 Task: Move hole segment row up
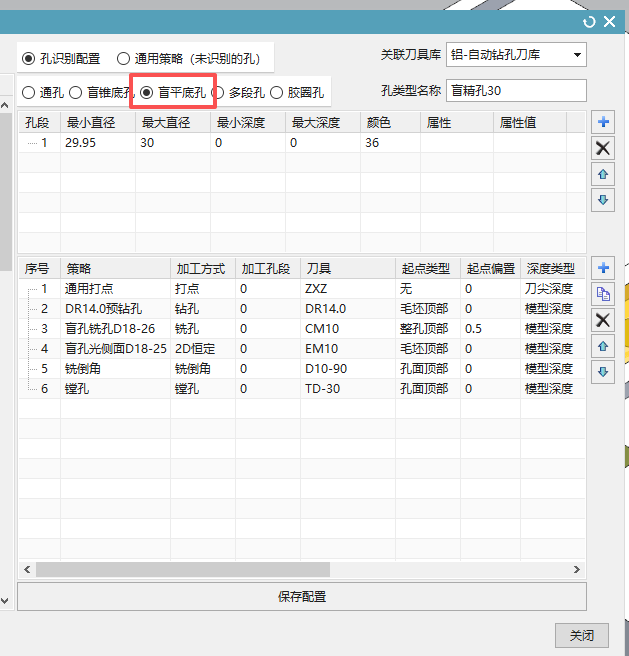pos(603,174)
